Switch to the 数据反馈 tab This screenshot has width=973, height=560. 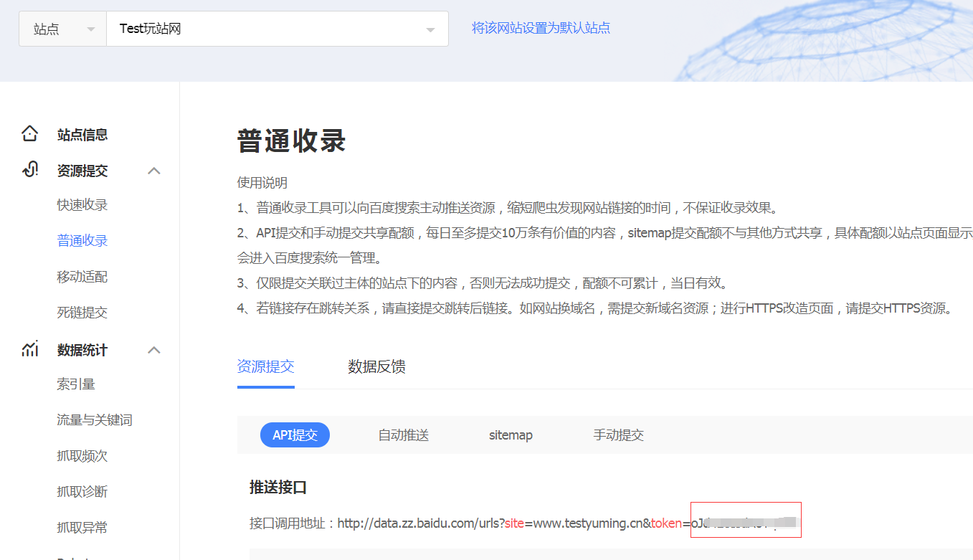(x=376, y=366)
